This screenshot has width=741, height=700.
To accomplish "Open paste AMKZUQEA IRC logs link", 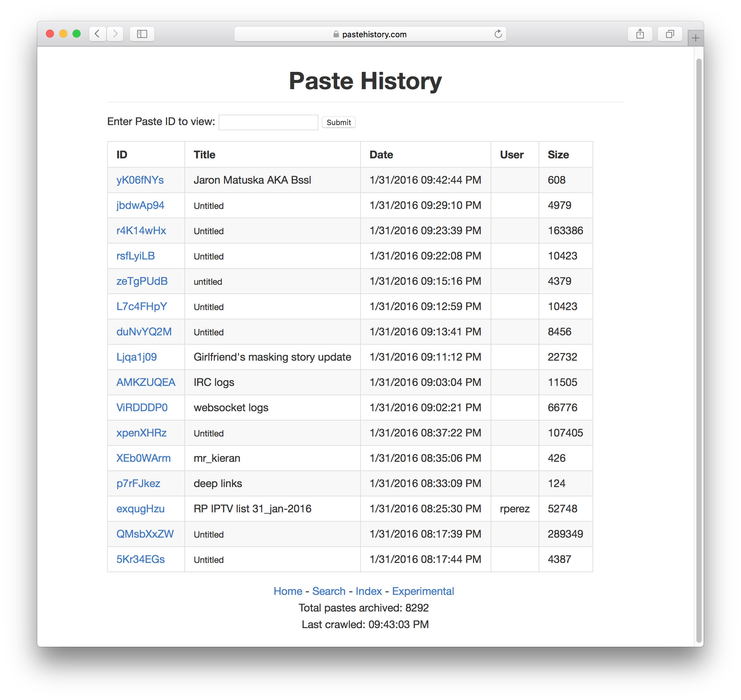I will click(145, 383).
